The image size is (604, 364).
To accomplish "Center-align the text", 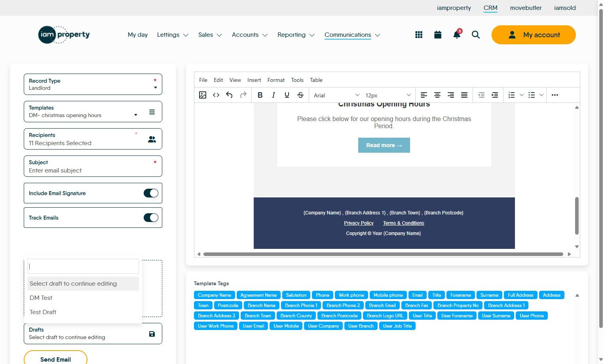I will click(437, 95).
